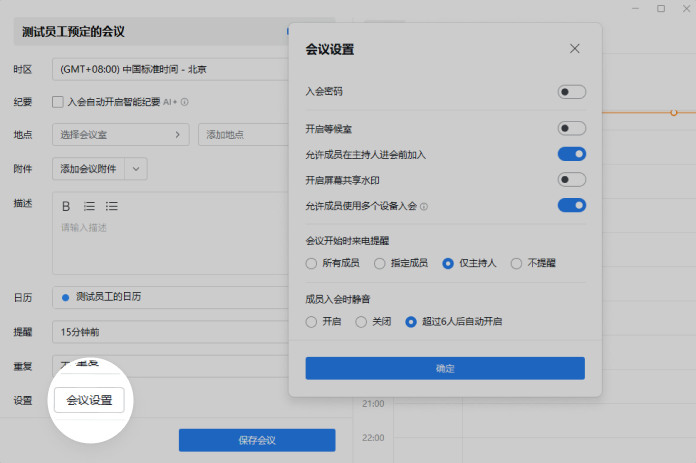Close the 会议设置 dialog

574,49
